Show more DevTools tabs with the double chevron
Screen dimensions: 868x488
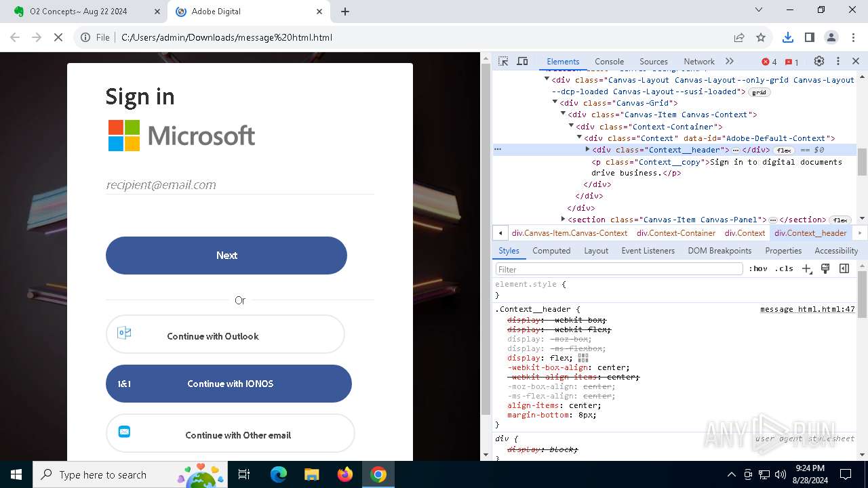(730, 61)
